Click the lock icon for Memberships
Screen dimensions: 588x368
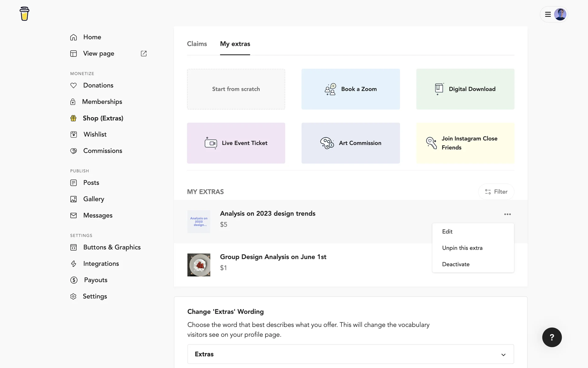pos(73,102)
